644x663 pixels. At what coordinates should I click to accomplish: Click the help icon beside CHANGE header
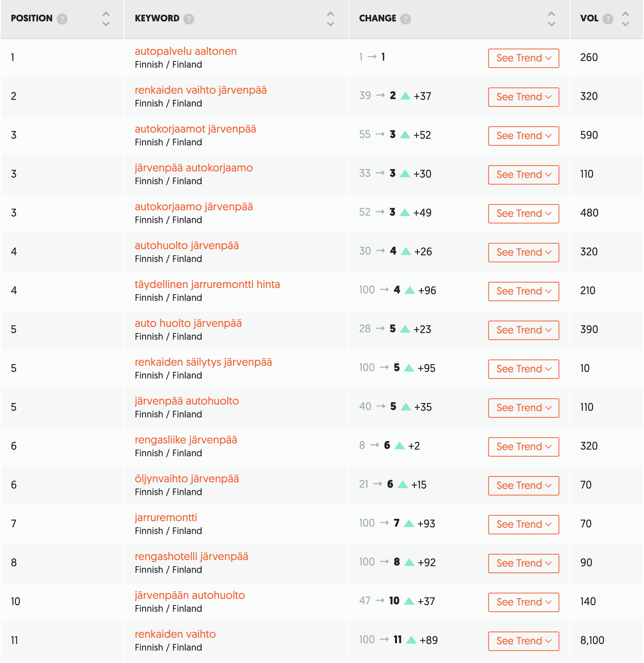(x=406, y=19)
